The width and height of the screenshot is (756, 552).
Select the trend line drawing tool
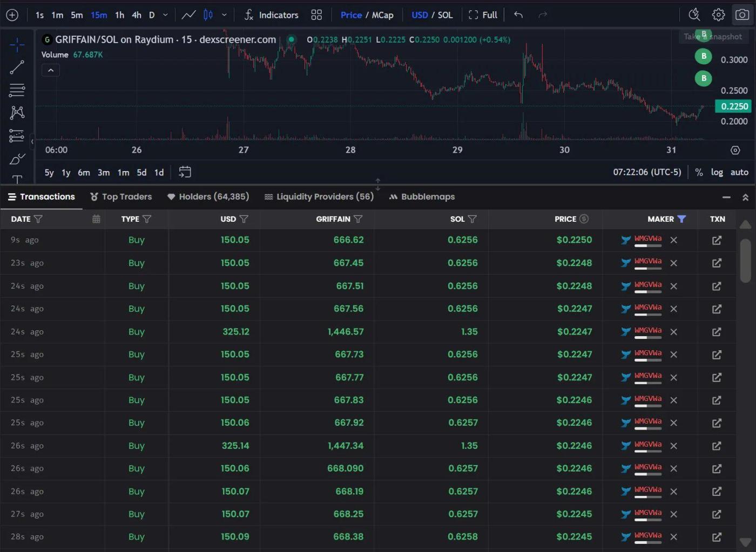(17, 67)
